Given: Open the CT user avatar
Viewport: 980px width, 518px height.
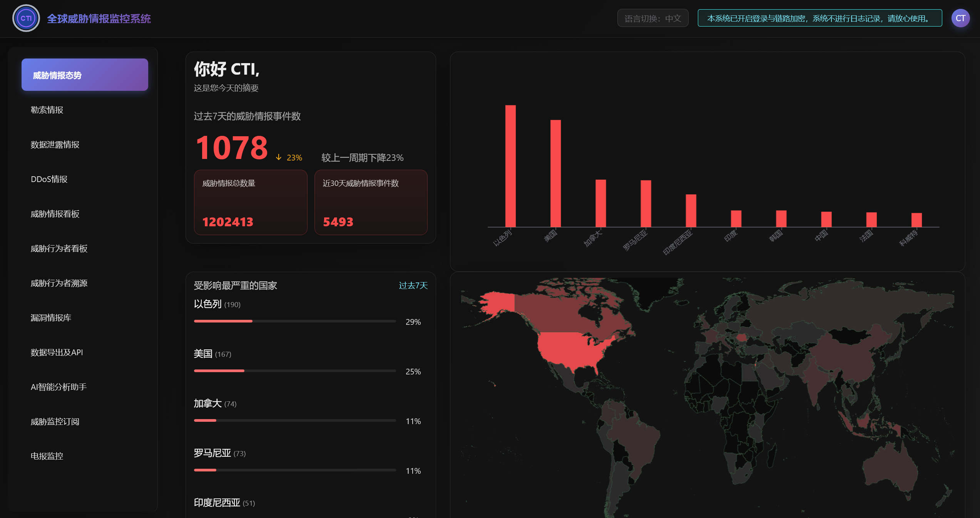Looking at the screenshot, I should [x=960, y=18].
